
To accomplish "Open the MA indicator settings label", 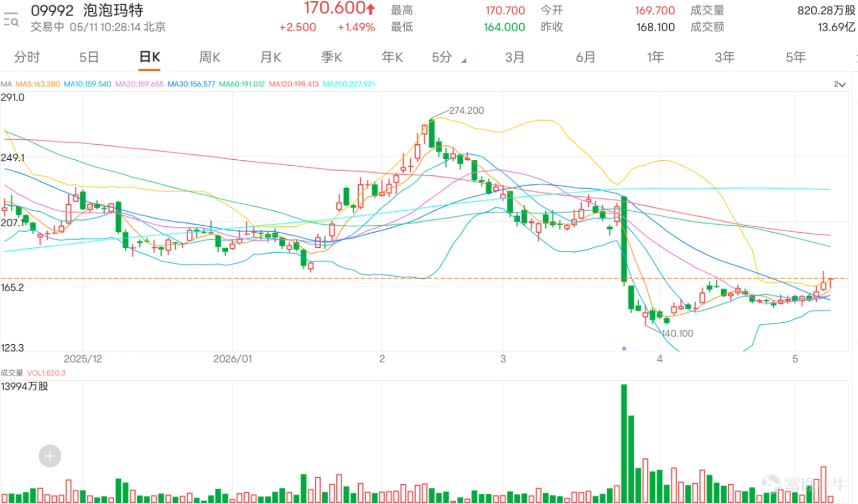I will click(6, 84).
